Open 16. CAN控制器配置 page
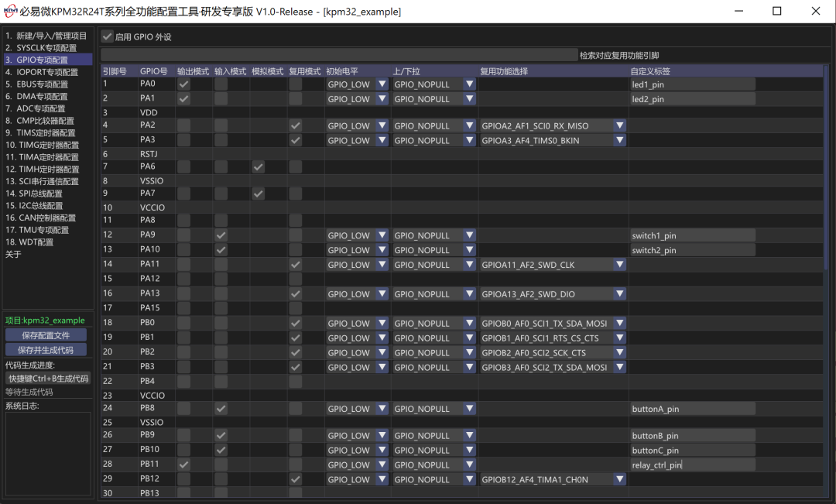Screen dimensions: 836x504 [47, 218]
